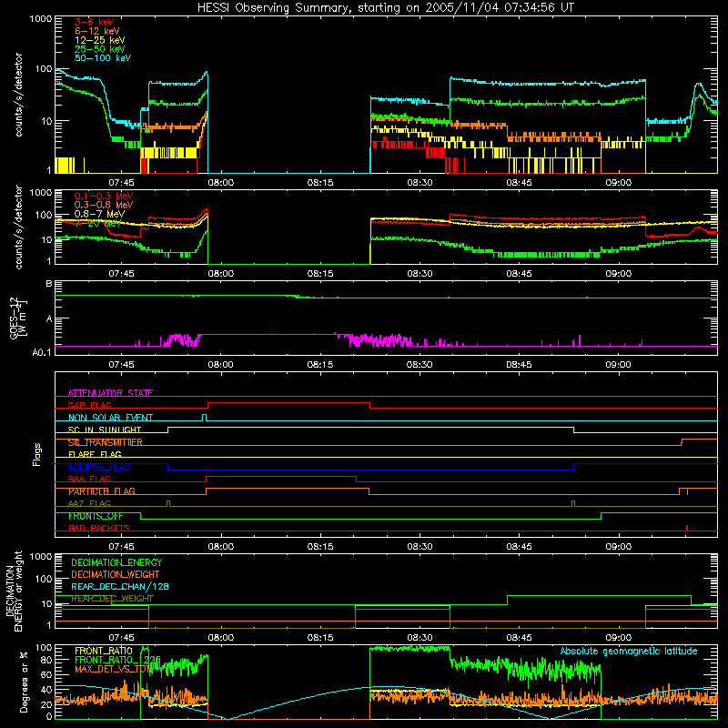Select the FLARE_FLAG label

point(95,454)
